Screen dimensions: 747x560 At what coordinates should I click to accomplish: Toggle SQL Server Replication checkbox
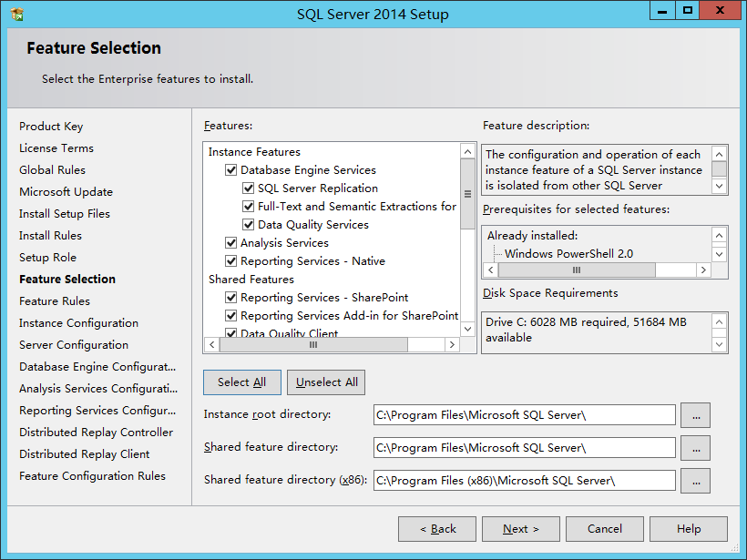(248, 188)
